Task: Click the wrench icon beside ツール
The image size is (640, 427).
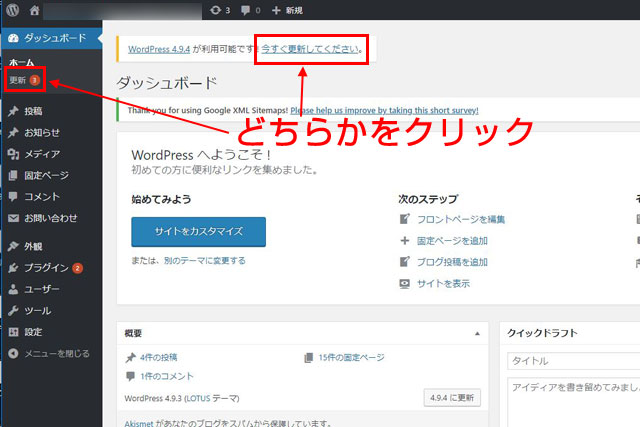Action: [x=13, y=311]
